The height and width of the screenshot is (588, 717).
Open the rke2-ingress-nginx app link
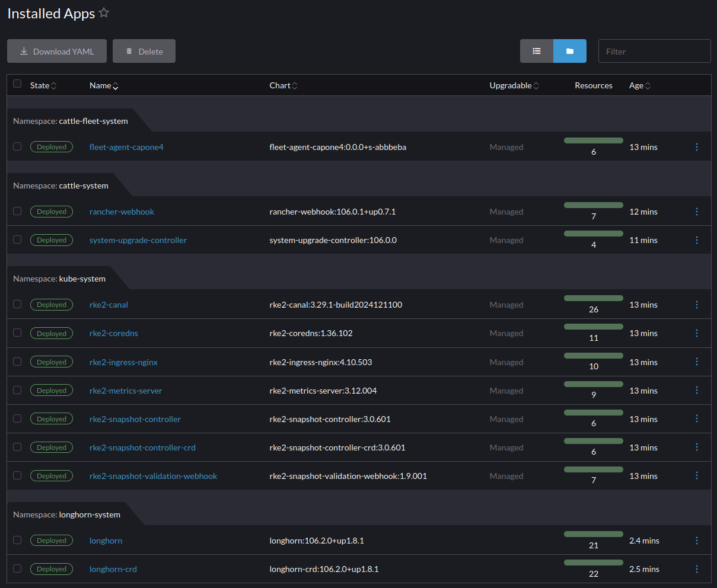[123, 362]
